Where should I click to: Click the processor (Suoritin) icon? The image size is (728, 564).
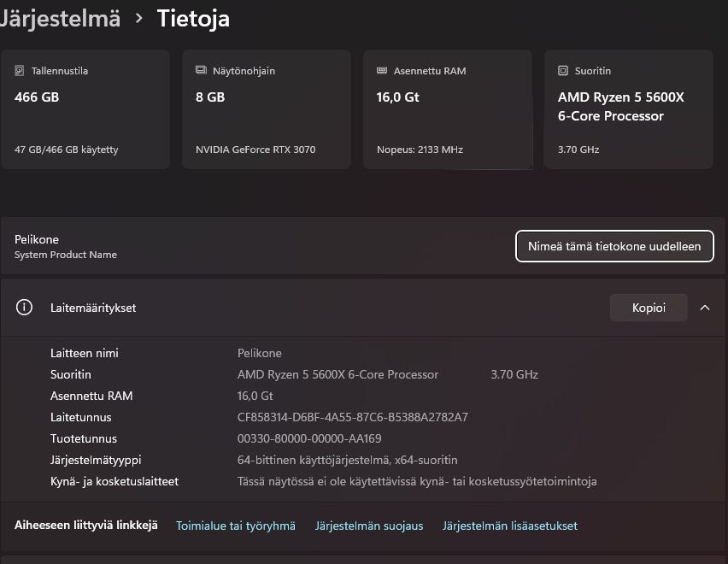click(x=563, y=71)
